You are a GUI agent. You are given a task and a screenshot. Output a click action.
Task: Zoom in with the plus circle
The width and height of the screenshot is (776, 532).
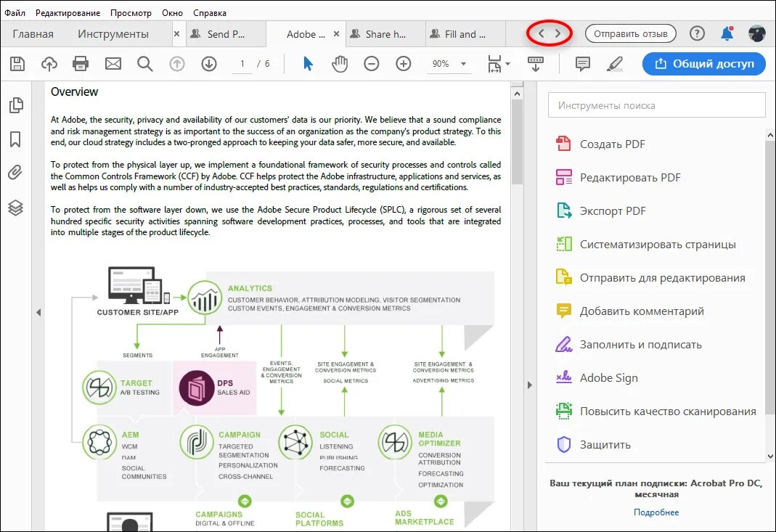coord(404,63)
